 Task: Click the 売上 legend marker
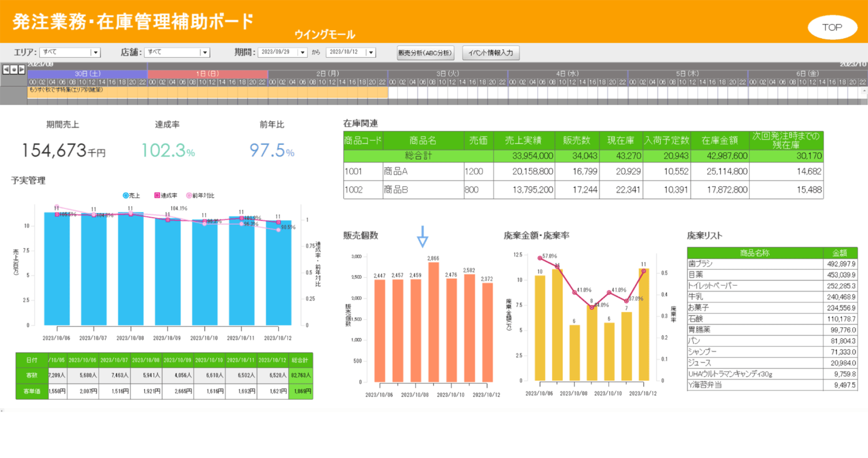tap(126, 195)
